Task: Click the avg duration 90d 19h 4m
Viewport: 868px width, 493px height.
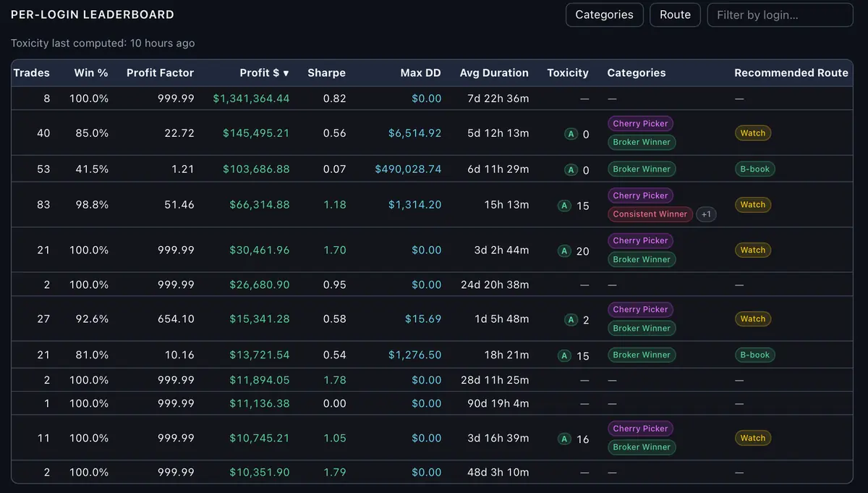Action: (x=498, y=403)
